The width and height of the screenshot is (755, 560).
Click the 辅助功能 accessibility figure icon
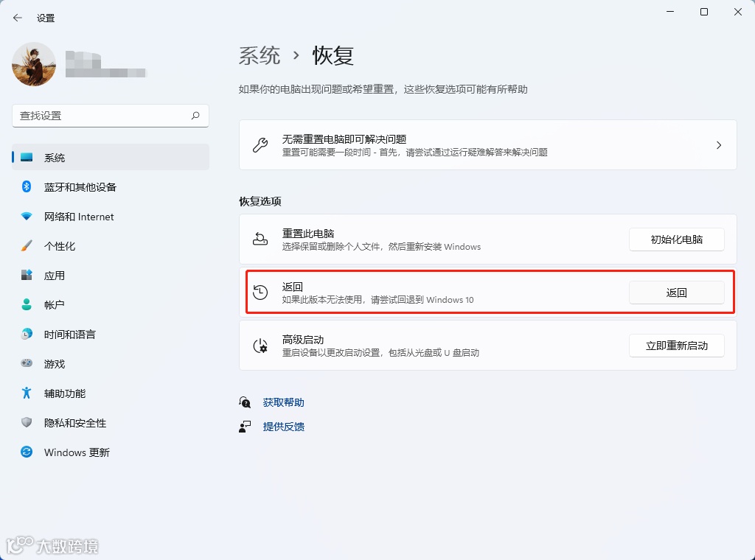pos(27,393)
